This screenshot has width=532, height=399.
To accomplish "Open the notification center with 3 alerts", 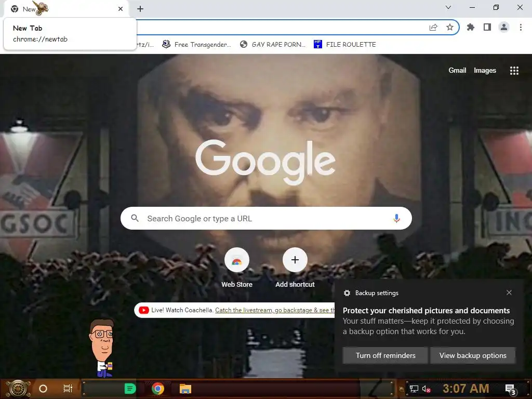I will (510, 390).
